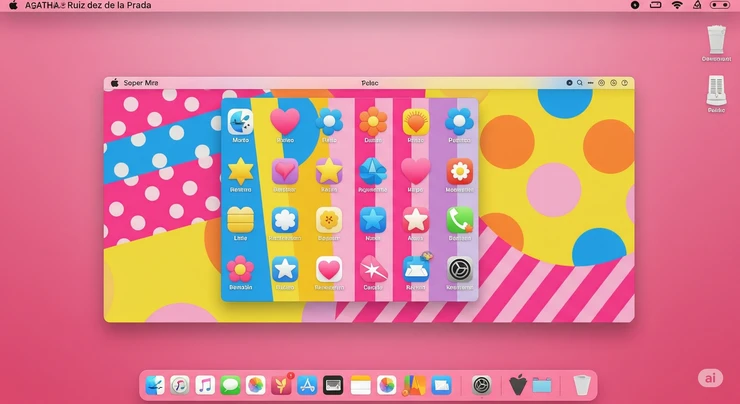Open the Finder-style face icon in the grid
This screenshot has height=404, width=740.
coord(240,122)
